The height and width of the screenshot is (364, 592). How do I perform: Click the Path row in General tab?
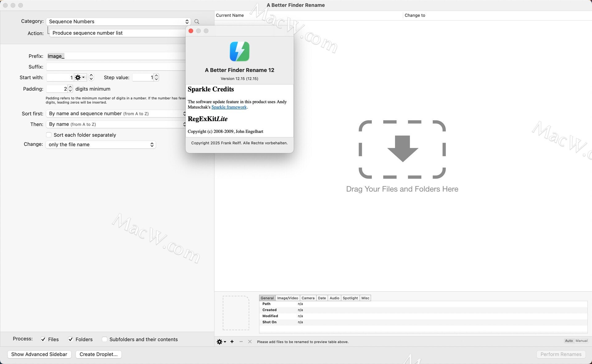pos(423,304)
